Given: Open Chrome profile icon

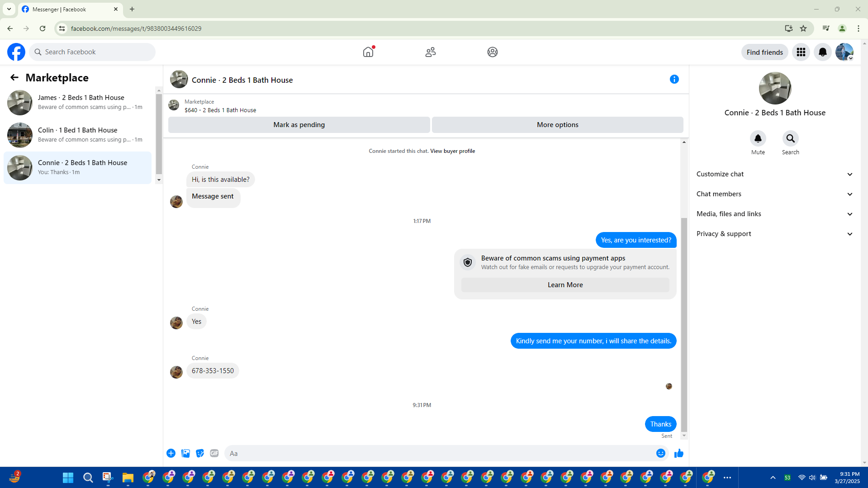Looking at the screenshot, I should point(842,28).
